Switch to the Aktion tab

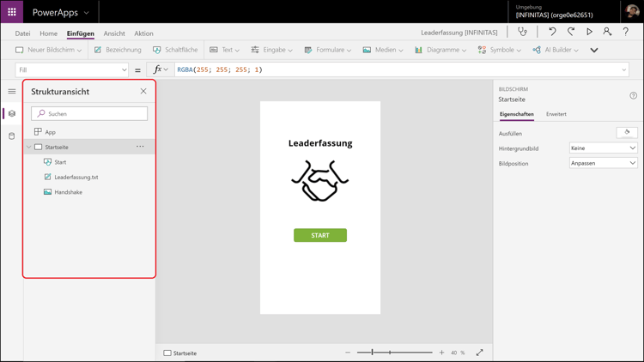pyautogui.click(x=143, y=33)
